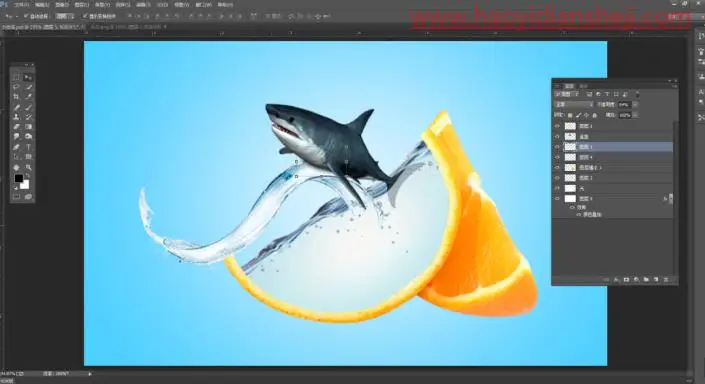Image resolution: width=705 pixels, height=384 pixels.
Task: Click the add layer style fx button
Action: [616, 280]
